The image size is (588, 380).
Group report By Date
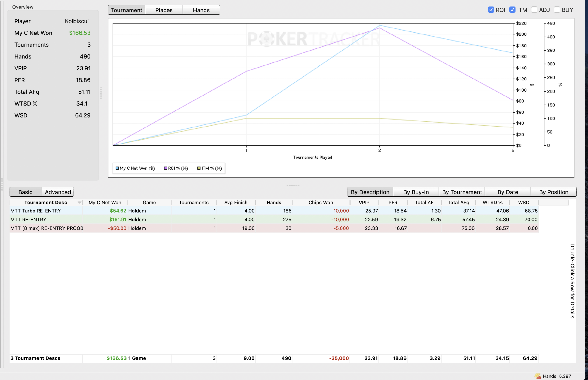pyautogui.click(x=508, y=192)
